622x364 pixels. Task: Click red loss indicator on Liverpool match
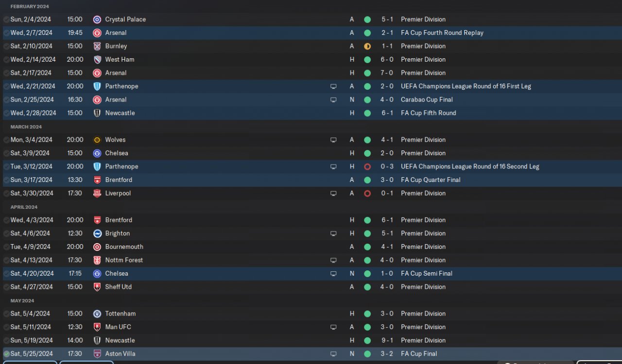[367, 193]
